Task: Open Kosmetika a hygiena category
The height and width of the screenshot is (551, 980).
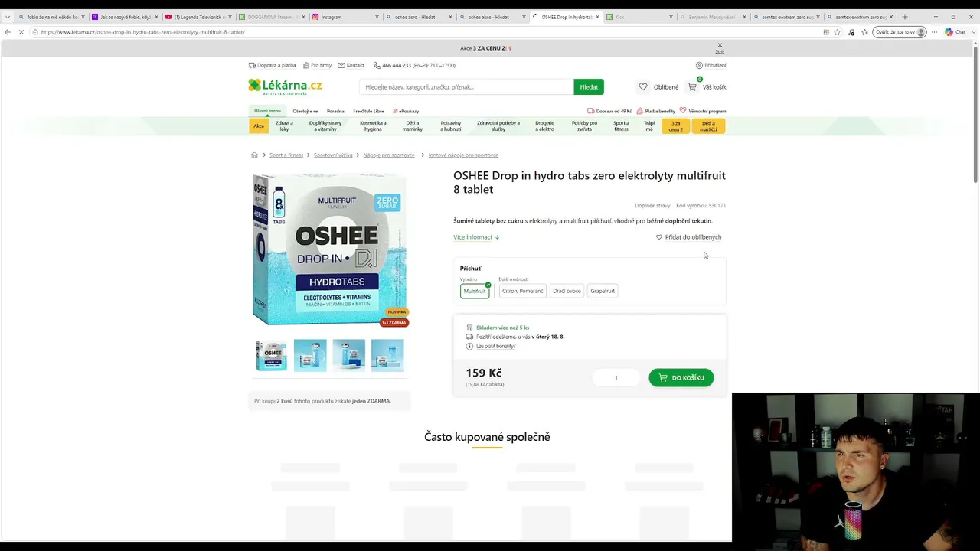Action: point(373,126)
